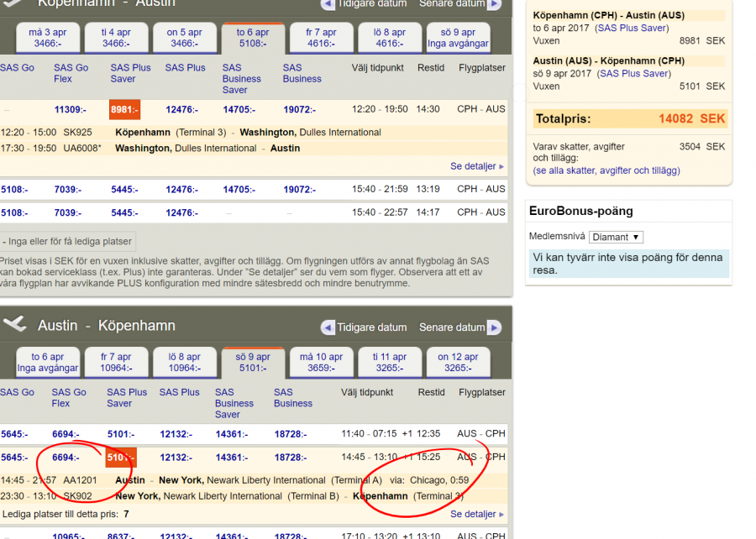Choose 19072:- SAS Business on 15:40 - 21:59 flight
Viewport: 756px width, 539px height.
(x=299, y=190)
